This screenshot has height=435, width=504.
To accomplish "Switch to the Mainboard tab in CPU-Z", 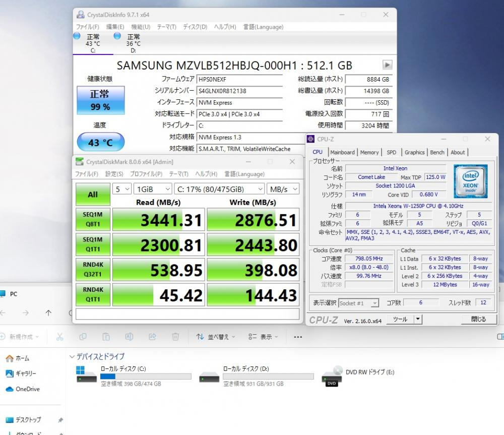I will pos(342,152).
